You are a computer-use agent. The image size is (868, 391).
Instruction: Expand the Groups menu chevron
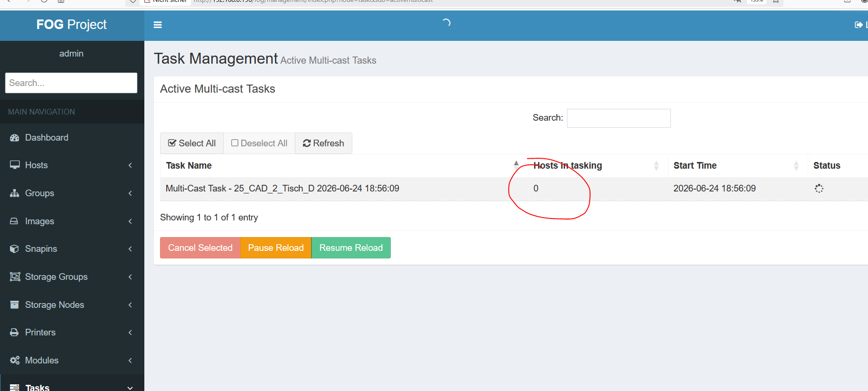pos(130,193)
